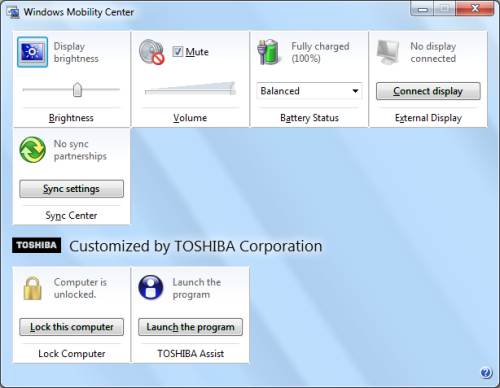
Task: Click 'No sync partnerships' text
Action: (80, 150)
